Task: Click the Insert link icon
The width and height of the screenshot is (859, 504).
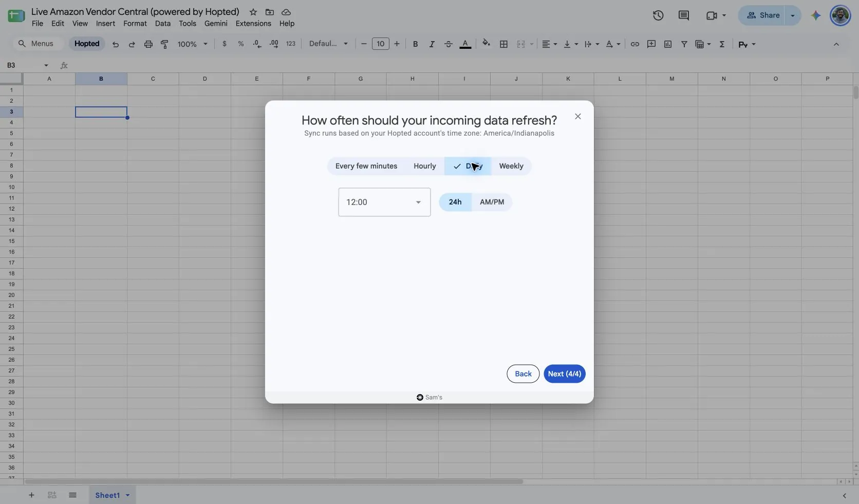Action: pyautogui.click(x=635, y=44)
